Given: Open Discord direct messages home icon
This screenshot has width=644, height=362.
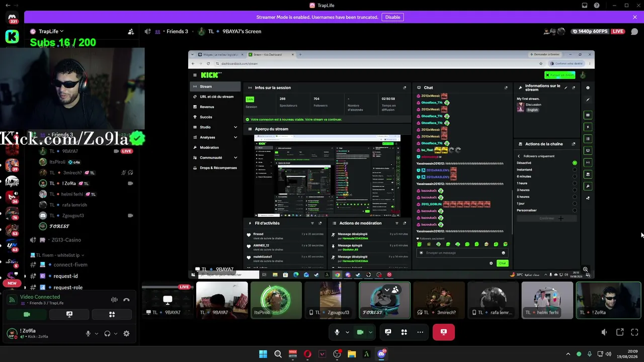Looking at the screenshot, I should pos(12,19).
